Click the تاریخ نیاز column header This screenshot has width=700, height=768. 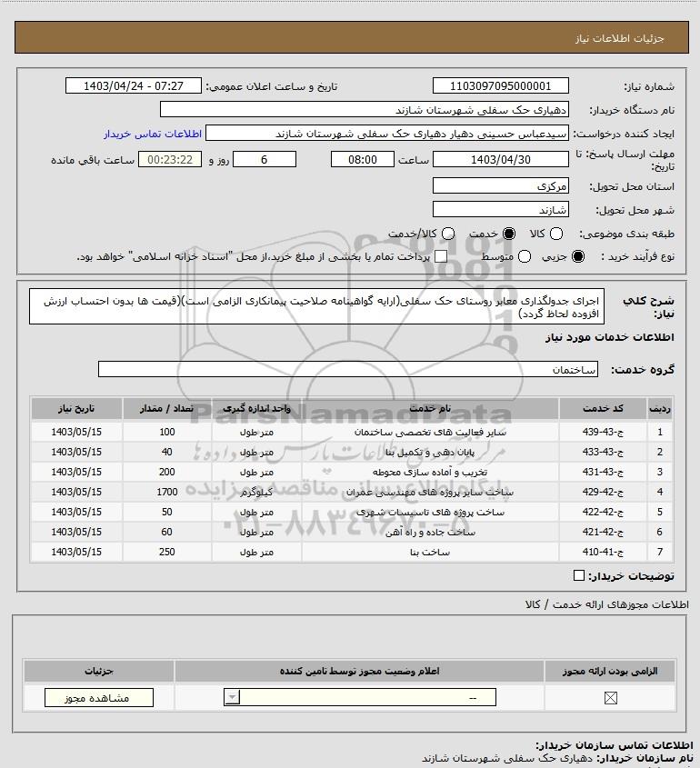76,408
